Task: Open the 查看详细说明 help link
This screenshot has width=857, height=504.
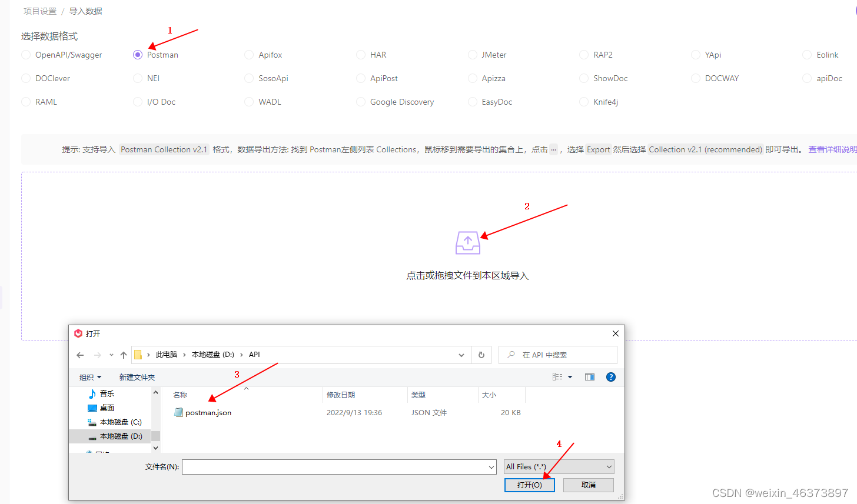Action: coord(832,149)
